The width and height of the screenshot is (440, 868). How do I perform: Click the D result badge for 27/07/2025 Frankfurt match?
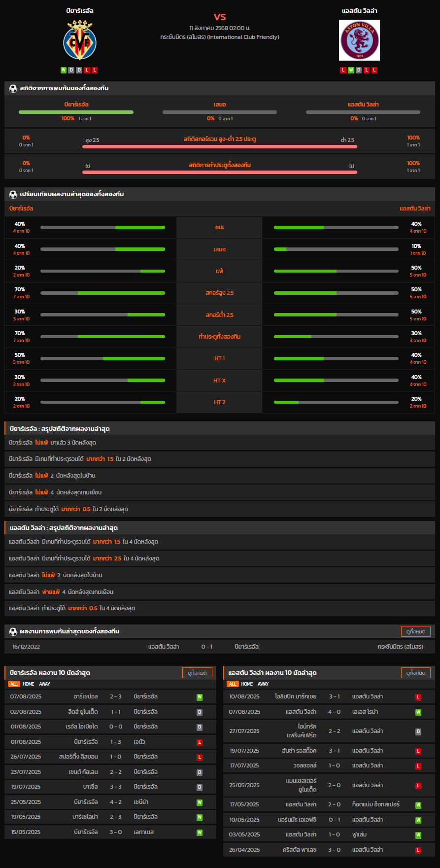pos(418,731)
